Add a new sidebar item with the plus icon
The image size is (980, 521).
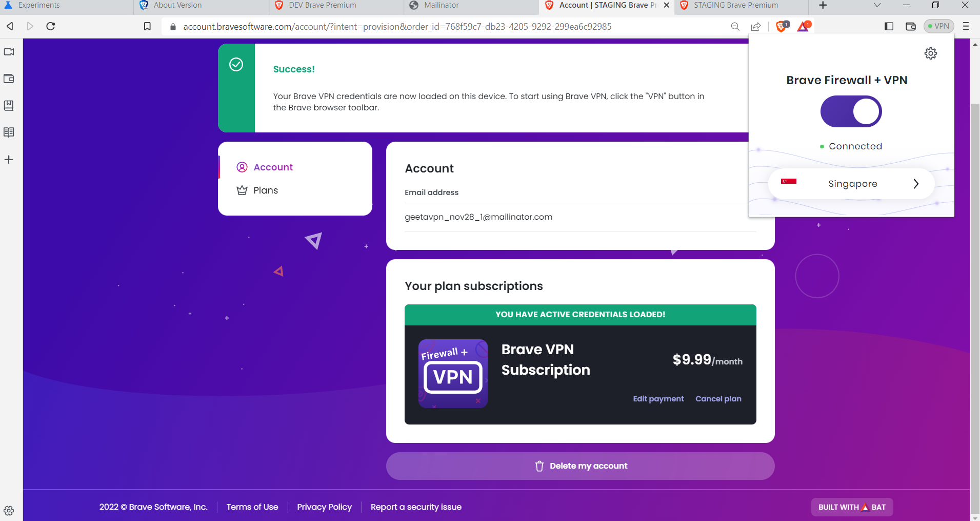point(9,159)
